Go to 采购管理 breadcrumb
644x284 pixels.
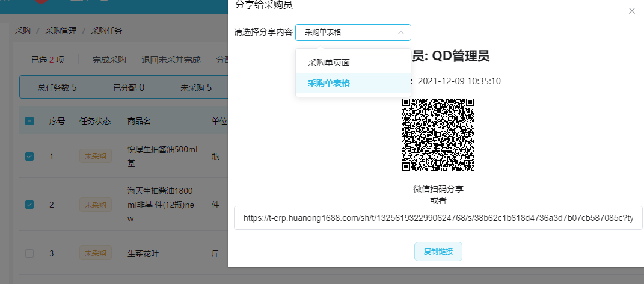tap(61, 31)
